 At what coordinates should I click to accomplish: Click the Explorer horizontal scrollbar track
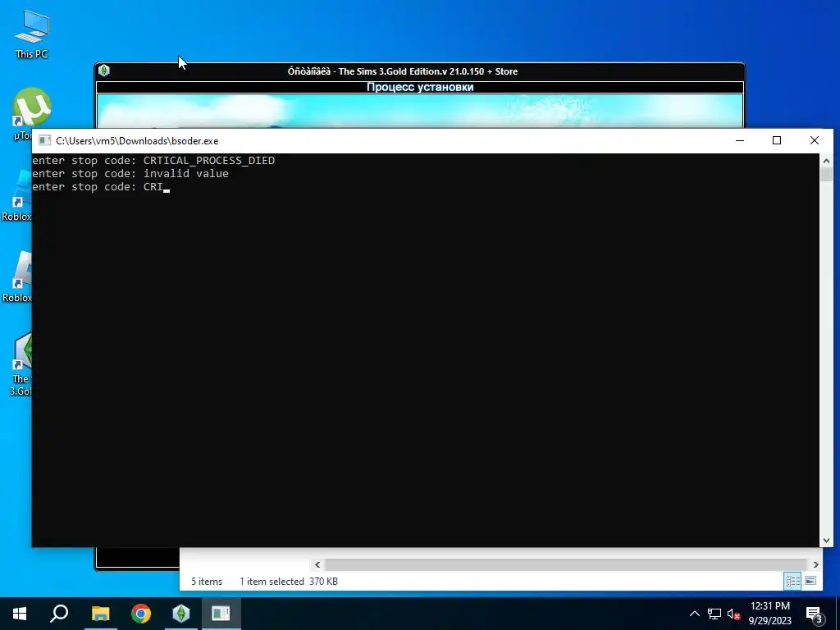[x=566, y=564]
